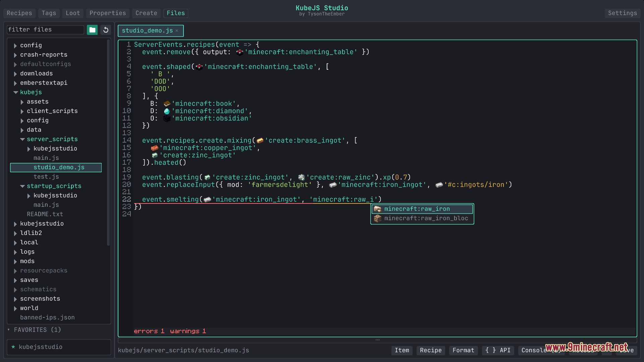
Task: Open the Recipes tab
Action: pyautogui.click(x=19, y=13)
